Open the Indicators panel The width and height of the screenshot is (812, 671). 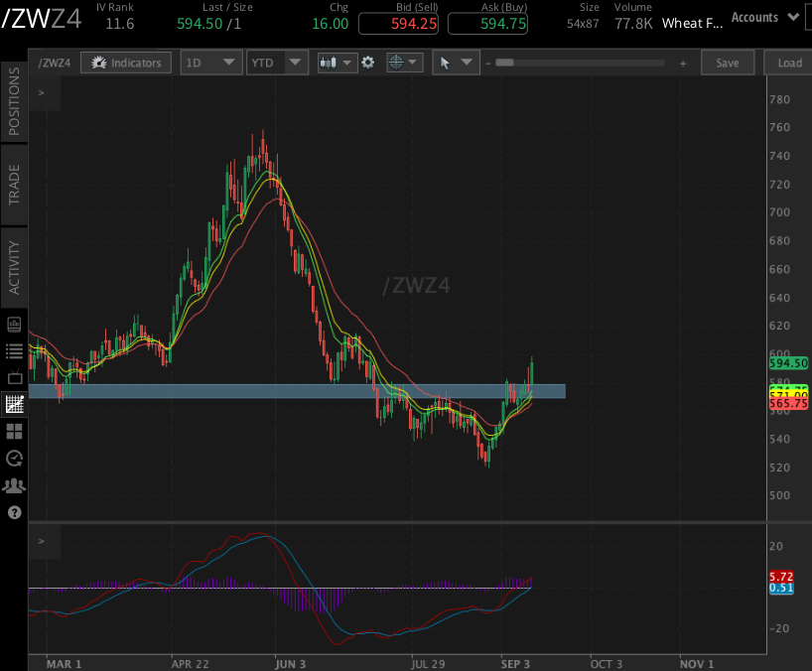coord(126,63)
